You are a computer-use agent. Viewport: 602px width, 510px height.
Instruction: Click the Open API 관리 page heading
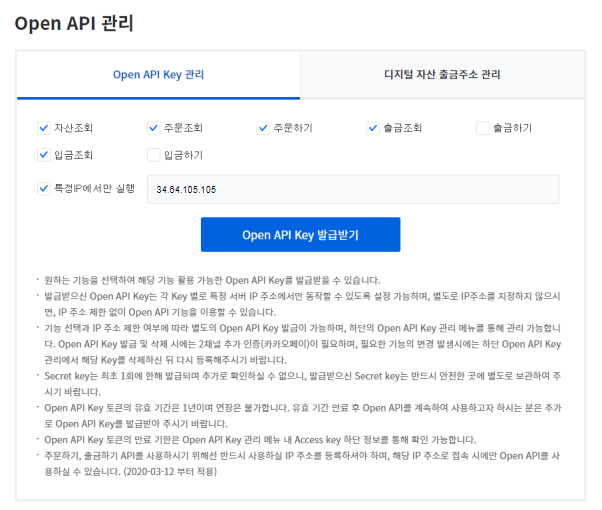click(x=74, y=22)
